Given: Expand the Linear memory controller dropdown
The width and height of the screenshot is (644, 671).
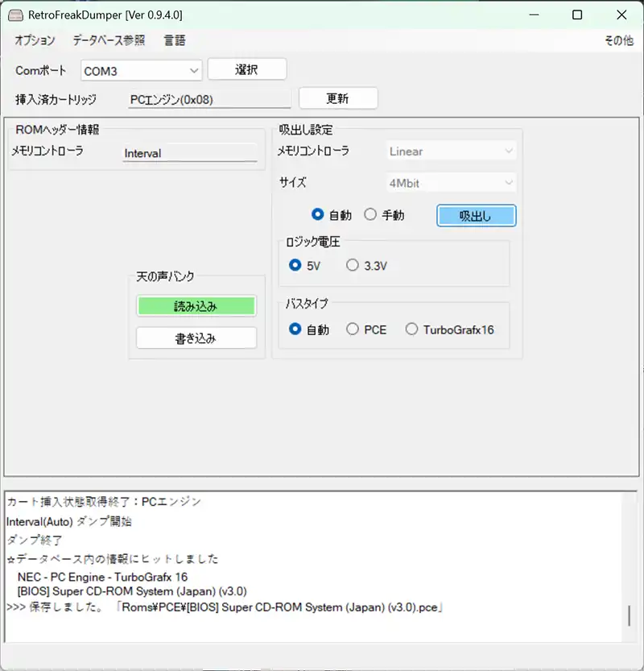Looking at the screenshot, I should point(450,151).
